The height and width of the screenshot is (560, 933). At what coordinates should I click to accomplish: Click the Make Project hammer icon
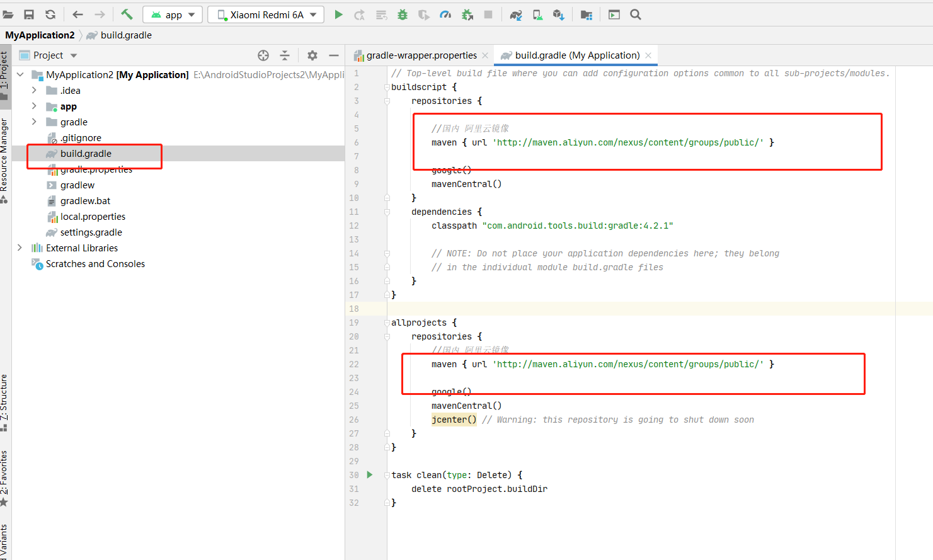coord(127,14)
